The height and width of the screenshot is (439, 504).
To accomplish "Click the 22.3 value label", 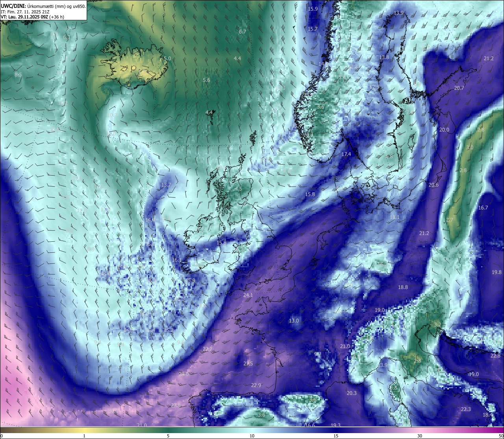I will 466,409.
